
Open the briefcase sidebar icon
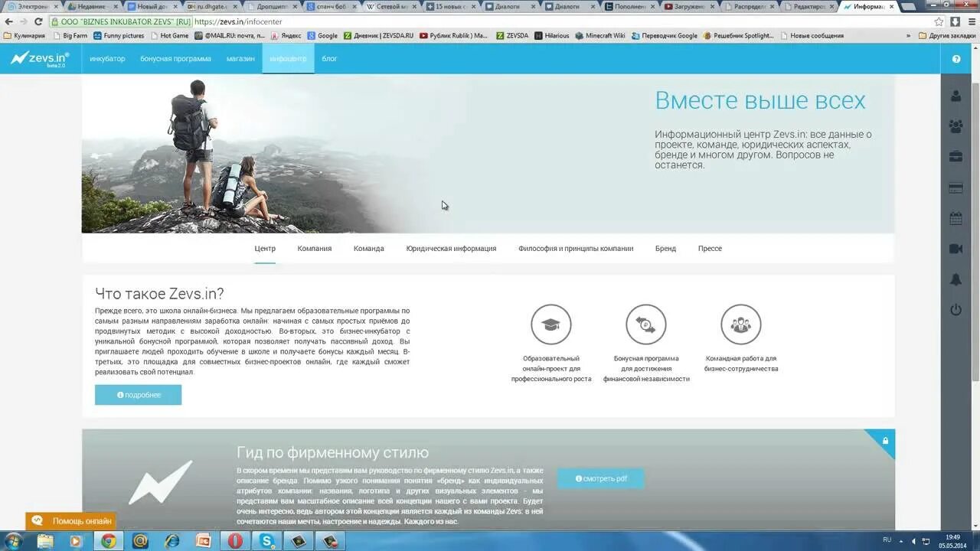[x=956, y=157]
